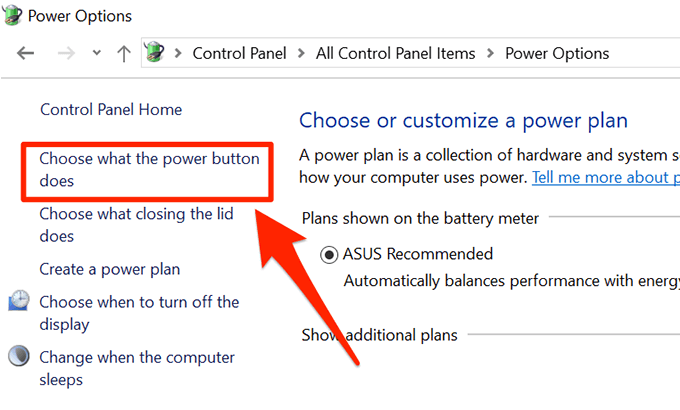Expand the chevron after All Control Panel Items

[x=490, y=54]
